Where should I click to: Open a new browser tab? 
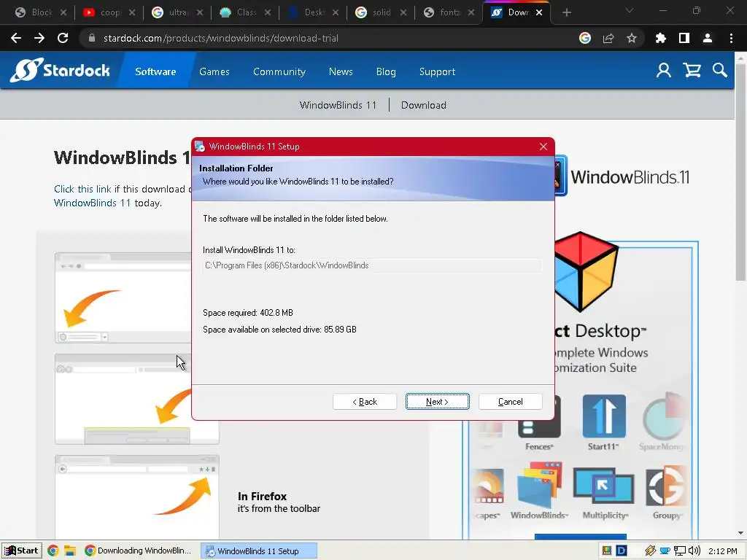pyautogui.click(x=566, y=12)
